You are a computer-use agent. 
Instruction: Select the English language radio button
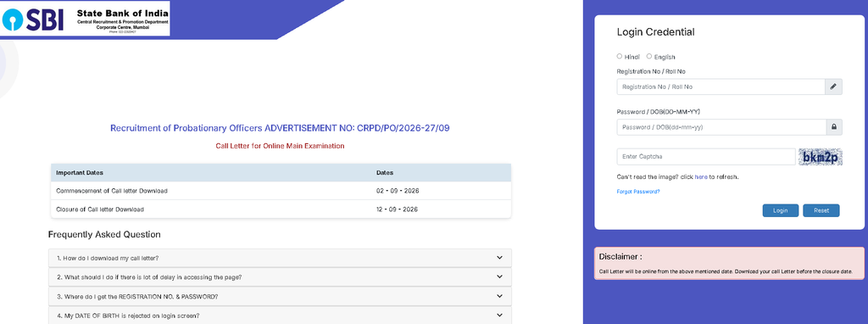pos(649,57)
